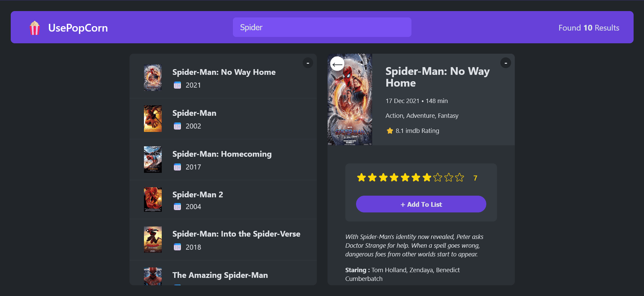Go back using the left arrow button
The height and width of the screenshot is (296, 644).
click(337, 64)
